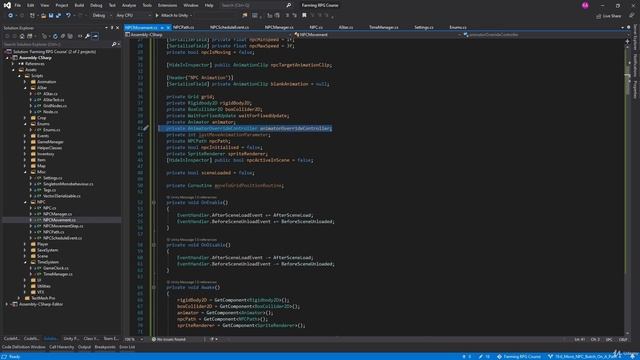The width and height of the screenshot is (640, 360).
Task: Collapse the AStar folder
Action: 25,88
